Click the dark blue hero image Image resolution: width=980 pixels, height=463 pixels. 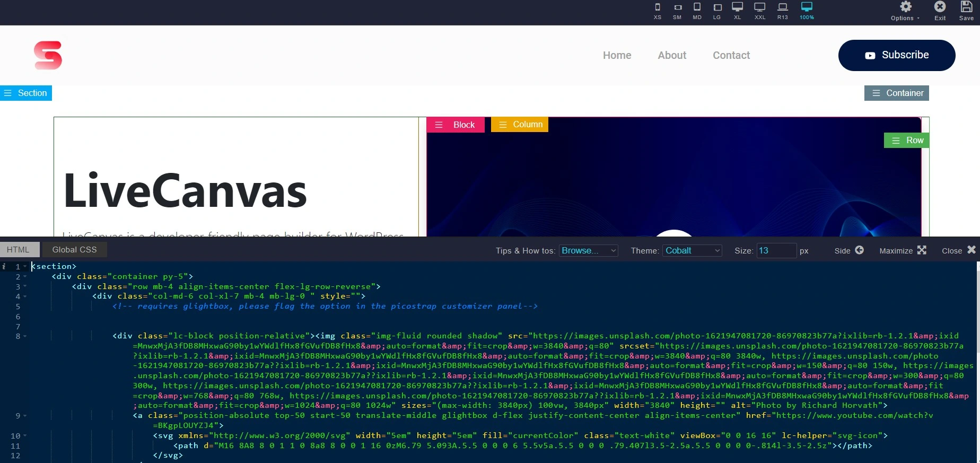coord(673,177)
